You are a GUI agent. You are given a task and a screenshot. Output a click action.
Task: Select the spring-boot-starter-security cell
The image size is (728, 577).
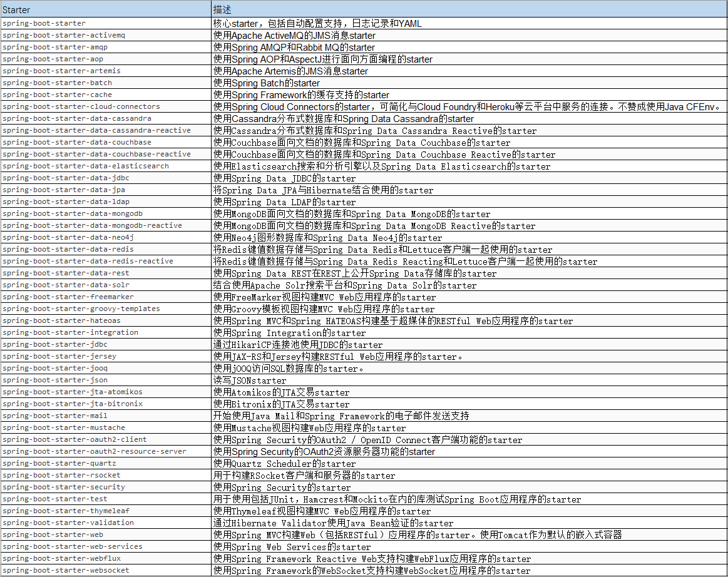pos(106,488)
